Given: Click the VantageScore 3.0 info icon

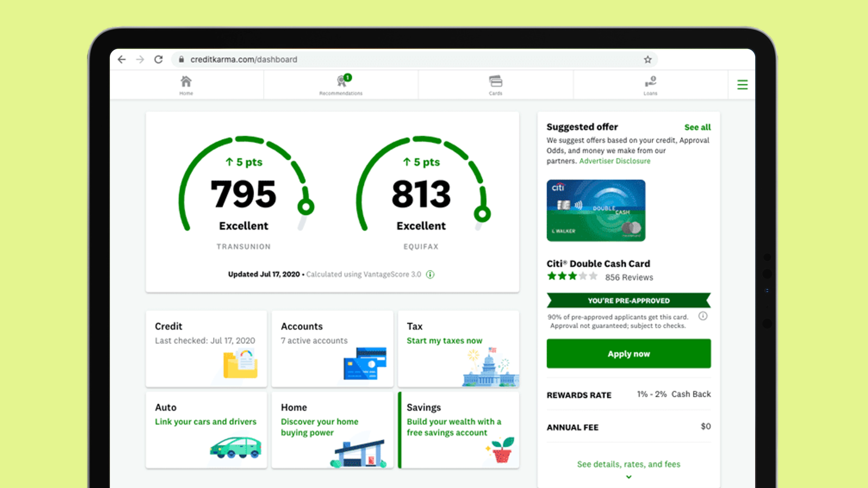Looking at the screenshot, I should tap(430, 274).
